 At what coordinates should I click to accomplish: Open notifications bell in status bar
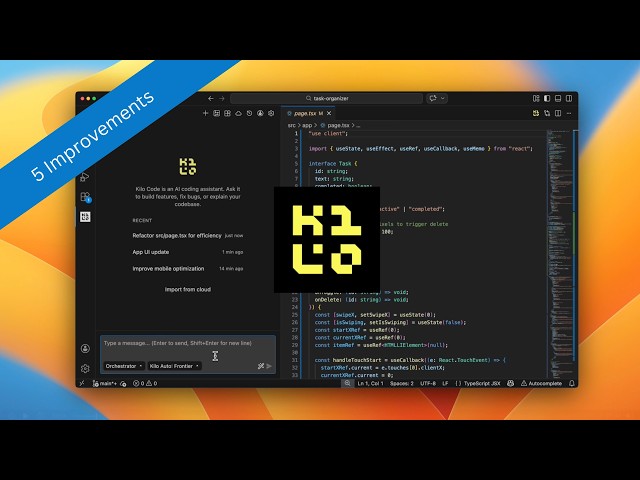[572, 383]
